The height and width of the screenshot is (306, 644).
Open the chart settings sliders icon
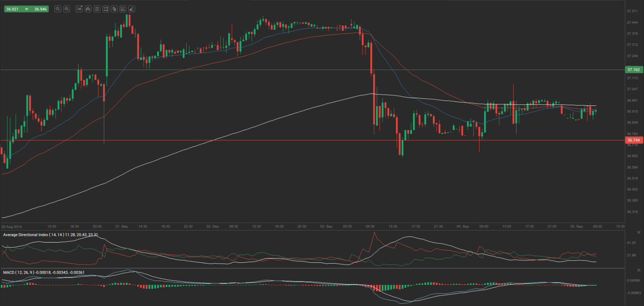(97, 9)
